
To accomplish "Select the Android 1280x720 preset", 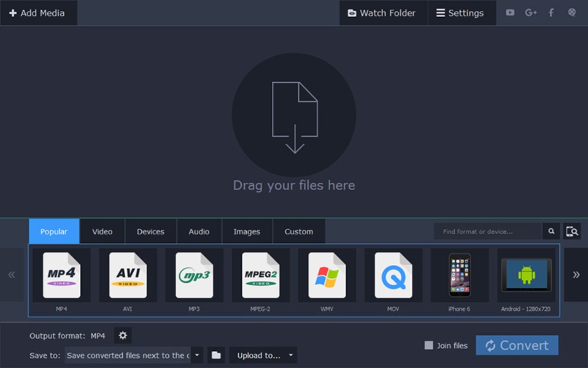I will pyautogui.click(x=525, y=275).
